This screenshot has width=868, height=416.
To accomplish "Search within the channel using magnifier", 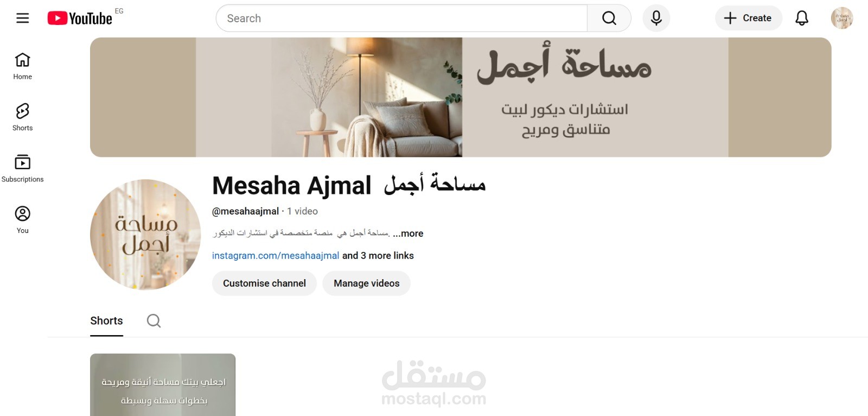I will coord(154,321).
